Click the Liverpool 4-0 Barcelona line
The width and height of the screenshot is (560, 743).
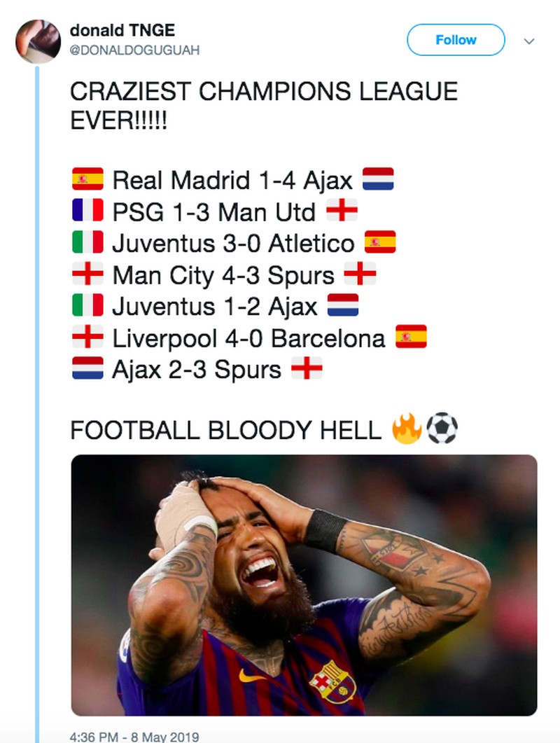(x=248, y=338)
